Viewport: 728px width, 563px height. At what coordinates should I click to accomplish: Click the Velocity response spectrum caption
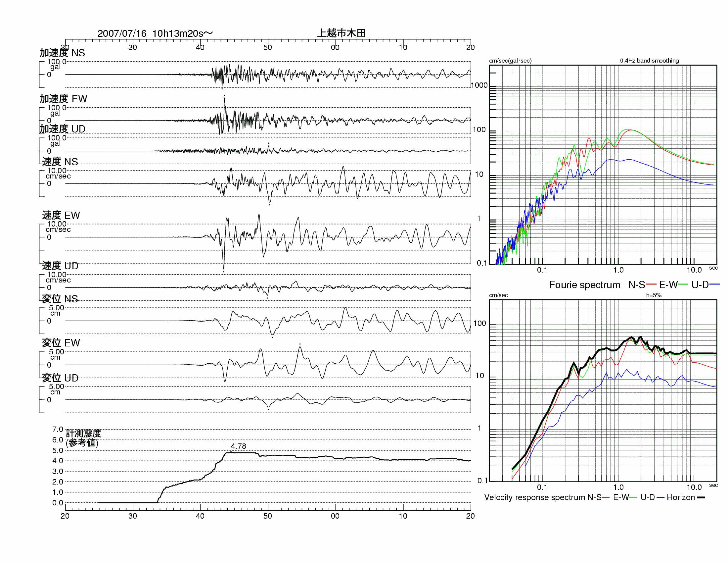coord(534,497)
